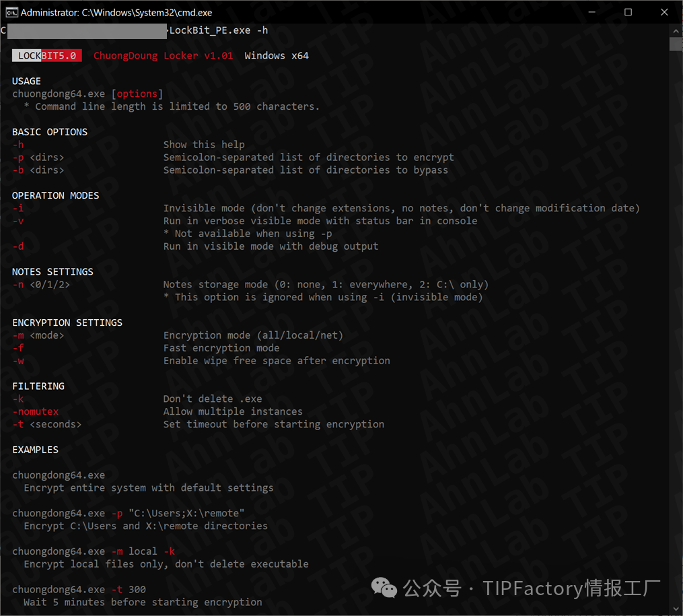Click 'Wait 5 minutes before starting encryption'
Image resolution: width=683 pixels, height=616 pixels.
tap(143, 602)
